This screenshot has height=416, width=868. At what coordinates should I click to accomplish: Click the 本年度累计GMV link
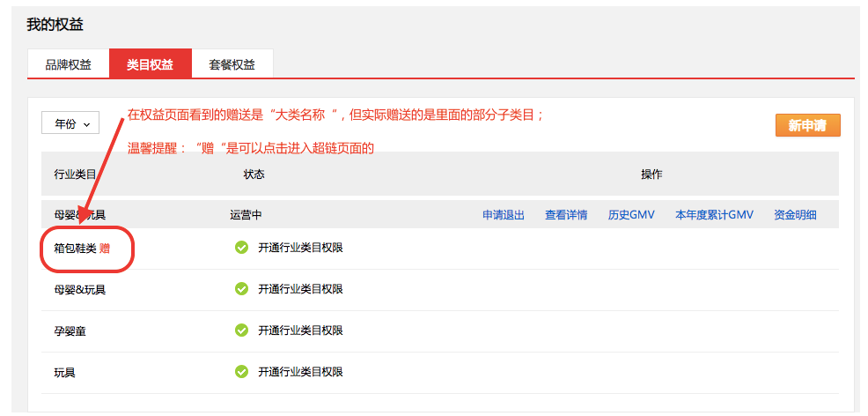714,215
